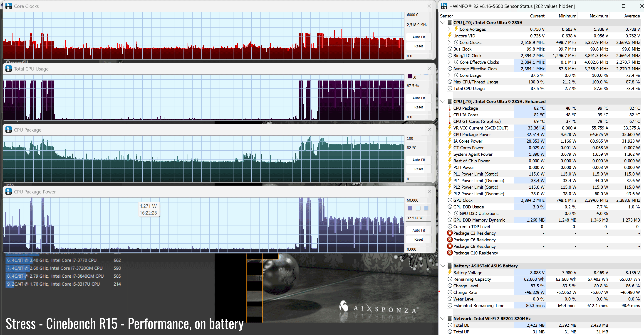
Task: Click the CPU Package thermometer icon
Action: pyautogui.click(x=450, y=108)
